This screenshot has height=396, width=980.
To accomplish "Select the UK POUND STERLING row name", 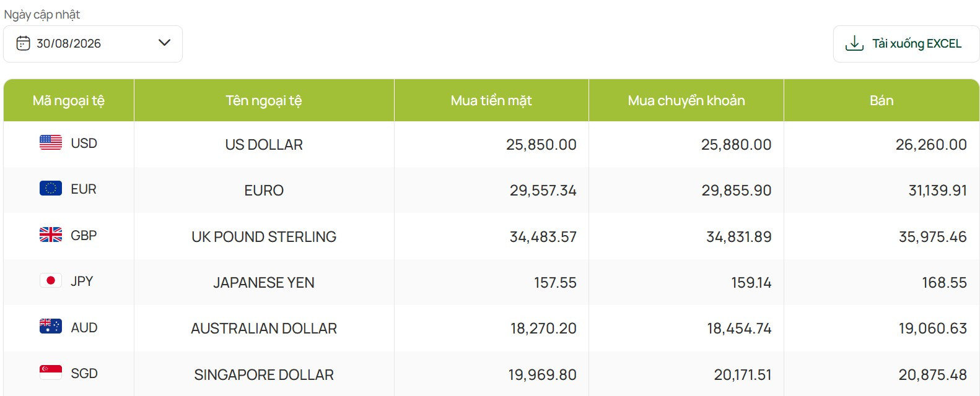I will (x=264, y=237).
